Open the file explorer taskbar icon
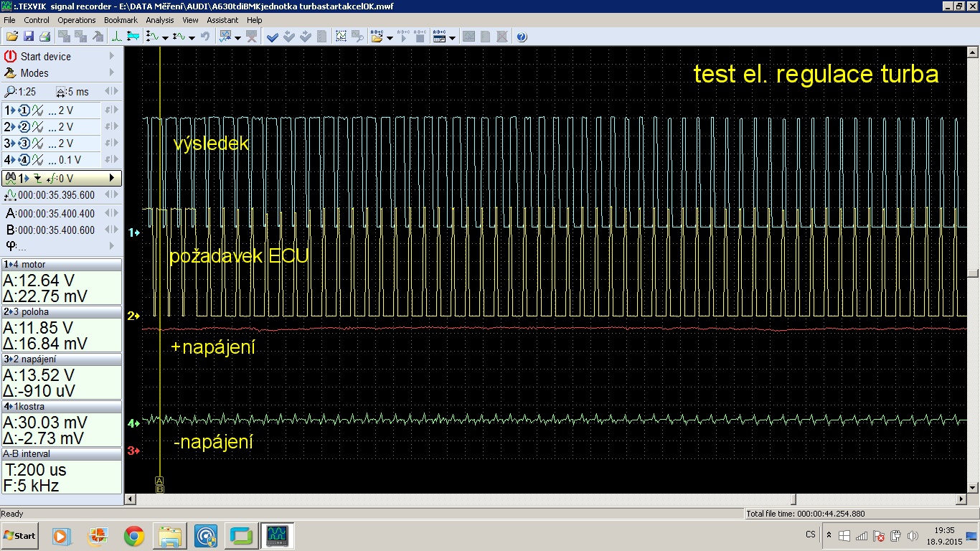This screenshot has height=551, width=980. [170, 536]
